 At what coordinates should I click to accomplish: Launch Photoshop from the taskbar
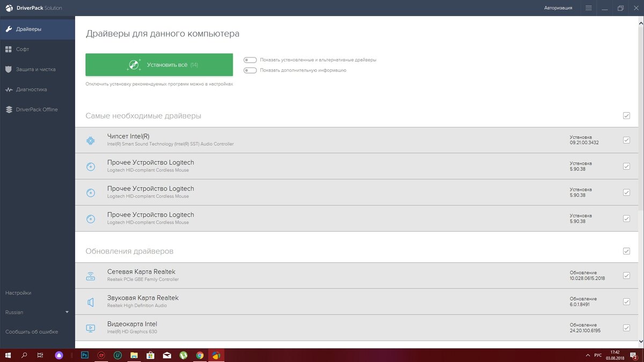[x=84, y=355]
